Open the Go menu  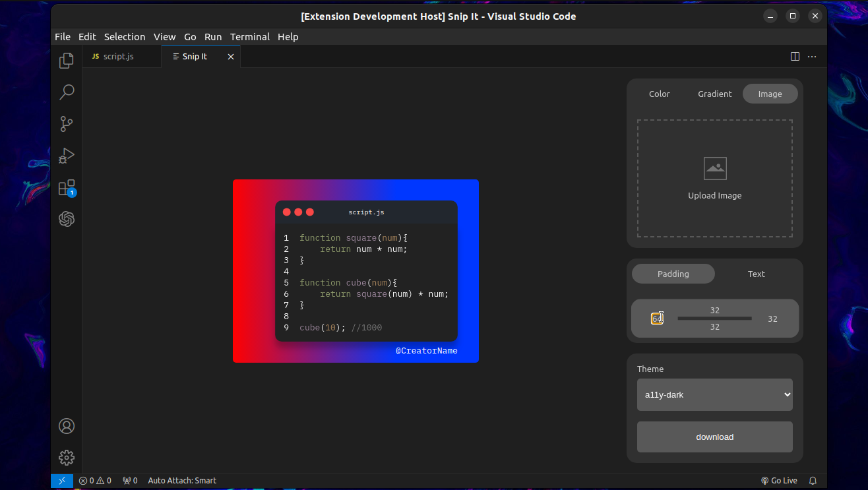(x=190, y=37)
